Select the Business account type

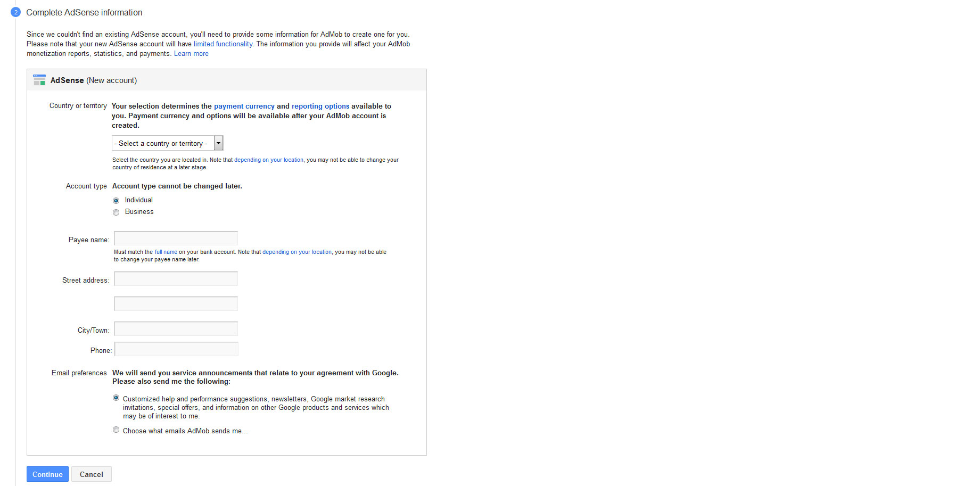click(116, 212)
